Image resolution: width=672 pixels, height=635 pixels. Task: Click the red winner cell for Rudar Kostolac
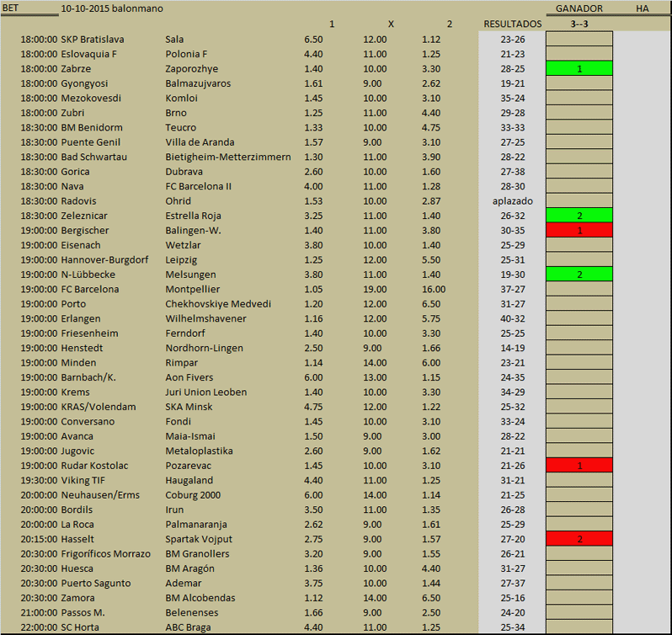click(579, 466)
